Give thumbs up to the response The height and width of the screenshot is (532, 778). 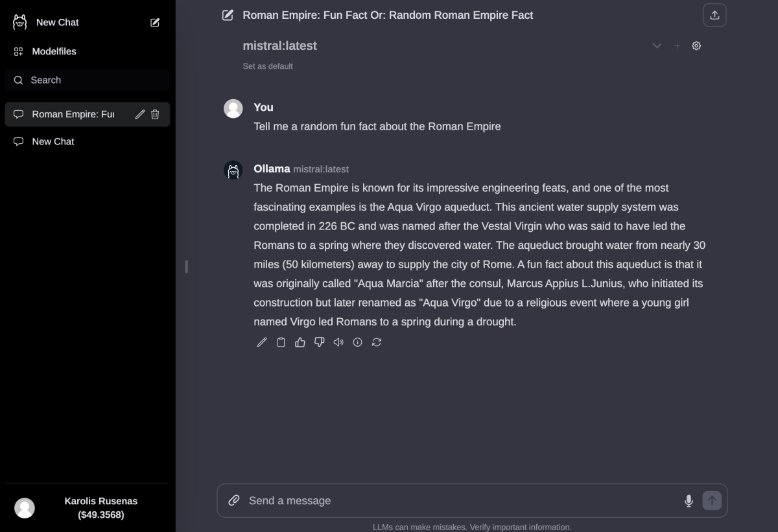[300, 342]
